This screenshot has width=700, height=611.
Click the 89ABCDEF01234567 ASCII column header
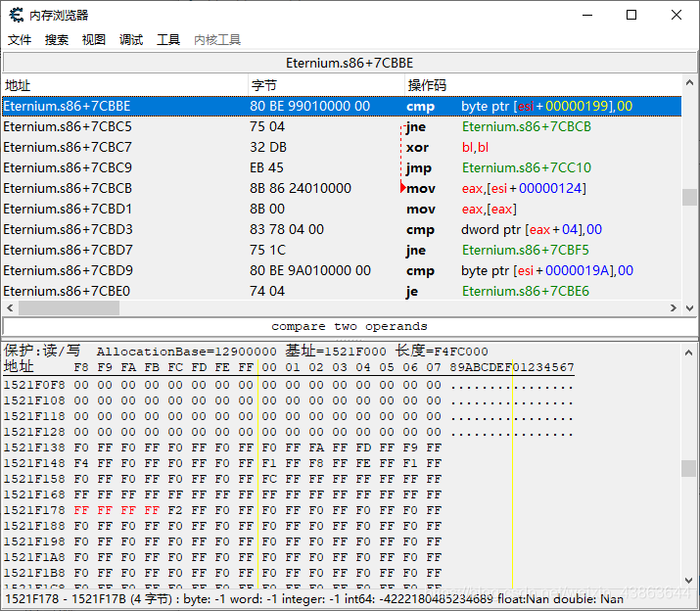point(512,367)
